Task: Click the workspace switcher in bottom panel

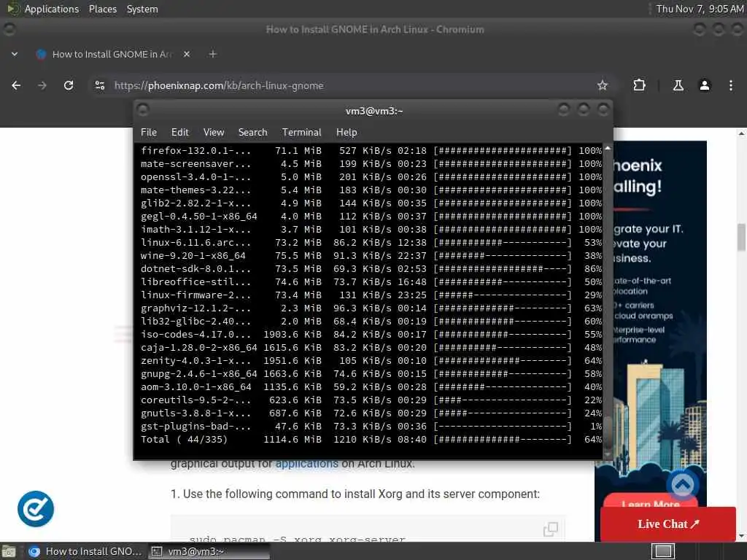Action: coord(663,551)
